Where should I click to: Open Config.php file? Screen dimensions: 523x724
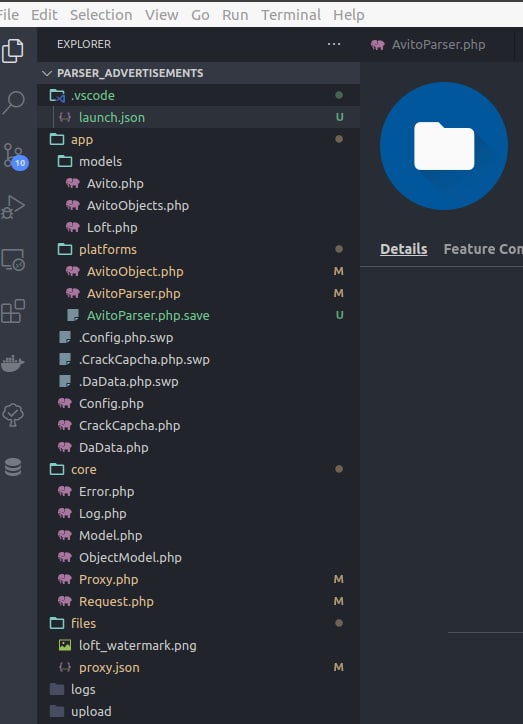pos(198,404)
